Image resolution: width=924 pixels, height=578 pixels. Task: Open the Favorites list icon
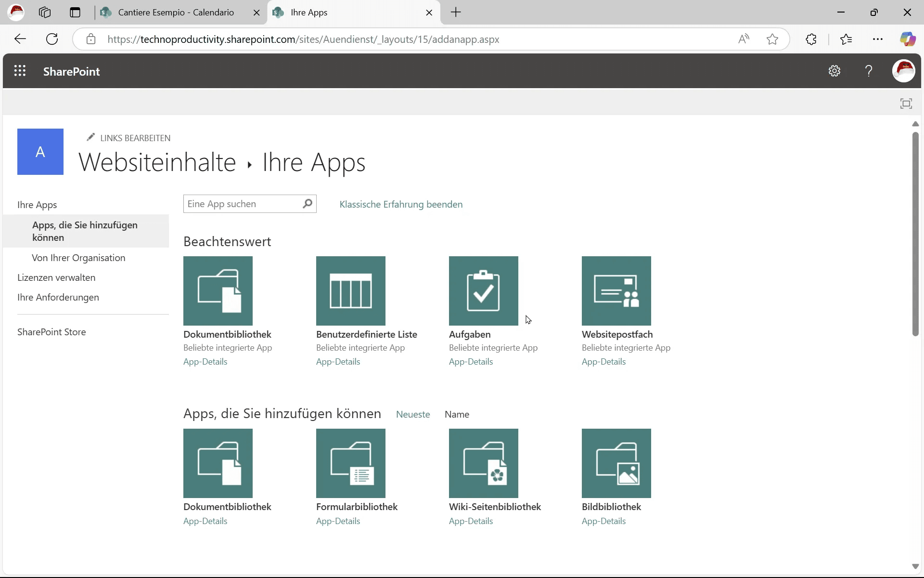[846, 39]
